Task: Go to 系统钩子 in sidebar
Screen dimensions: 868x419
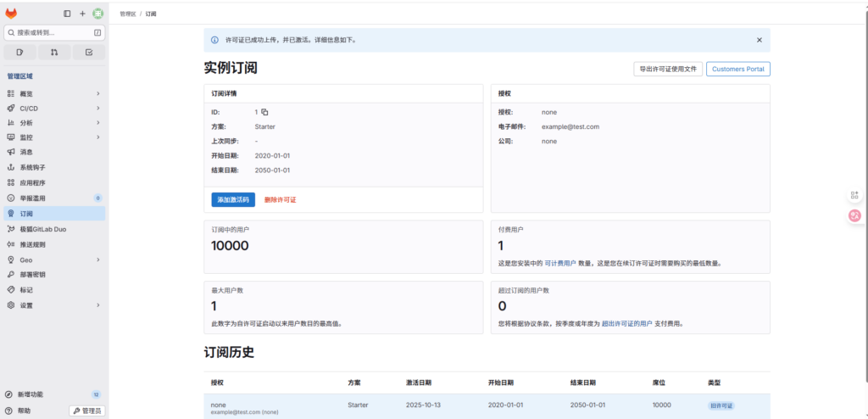Action: [33, 168]
